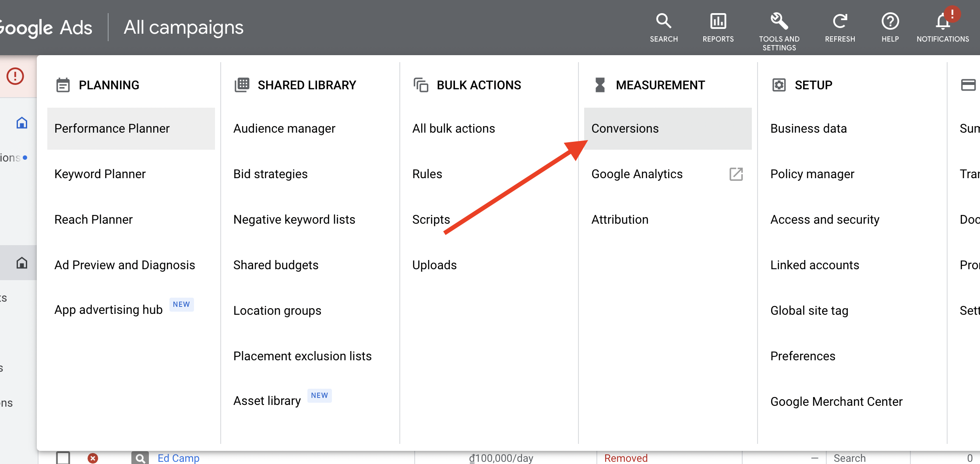Open Ad Preview and Diagnosis

pyautogui.click(x=125, y=265)
